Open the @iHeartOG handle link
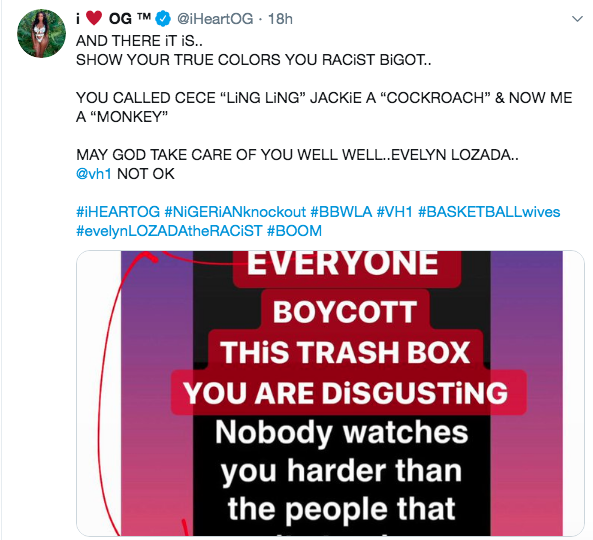 [215, 19]
